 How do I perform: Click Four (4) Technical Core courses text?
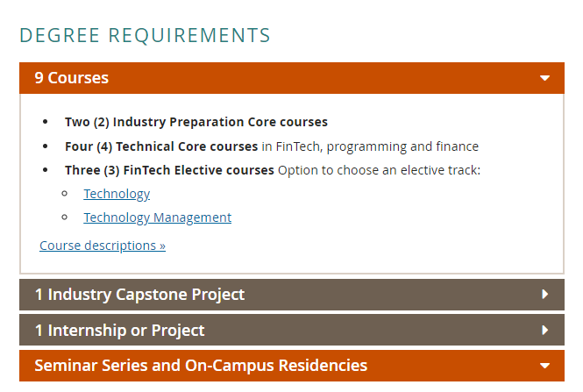coord(161,146)
